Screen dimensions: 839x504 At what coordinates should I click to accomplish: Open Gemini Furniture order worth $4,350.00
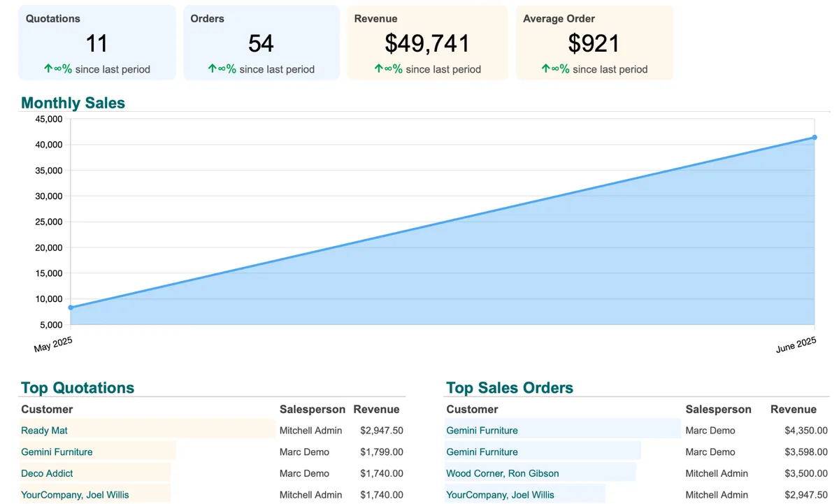(482, 431)
